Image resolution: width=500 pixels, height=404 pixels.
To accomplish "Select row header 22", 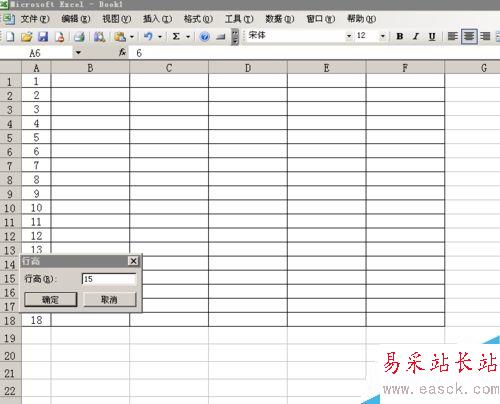I will tap(10, 389).
